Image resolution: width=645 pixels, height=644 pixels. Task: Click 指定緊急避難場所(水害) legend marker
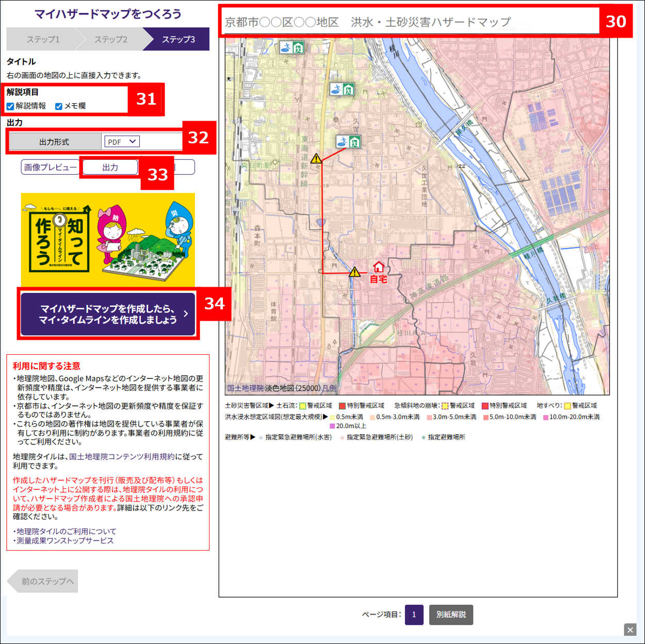(x=261, y=438)
